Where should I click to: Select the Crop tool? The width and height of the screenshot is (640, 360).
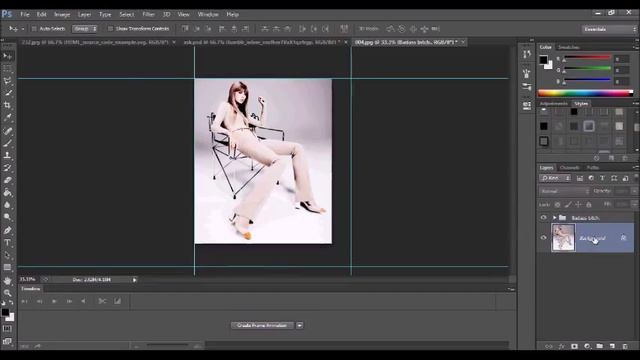point(7,105)
